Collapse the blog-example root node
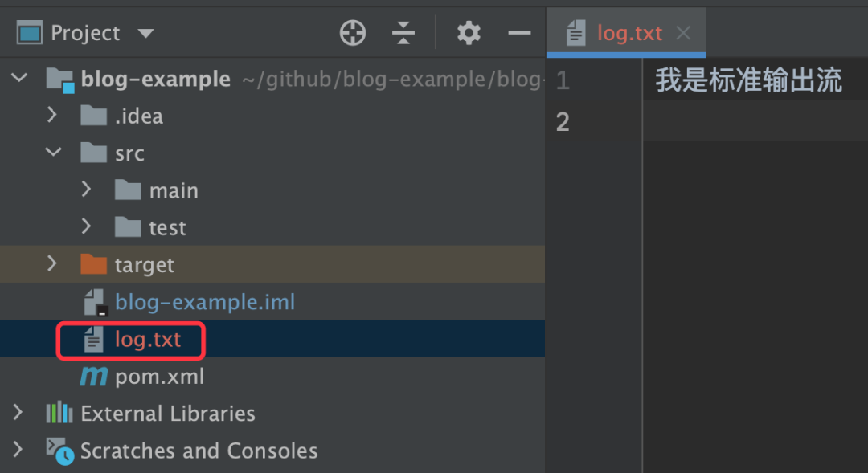 click(x=19, y=79)
